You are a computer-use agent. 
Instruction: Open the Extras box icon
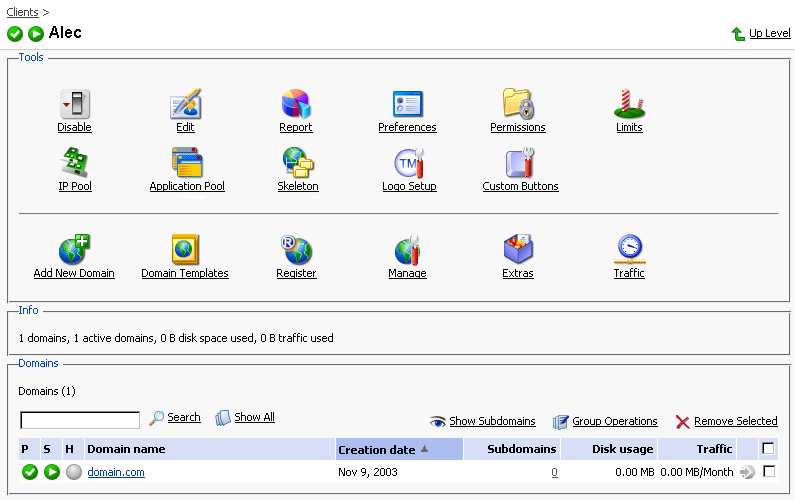[517, 250]
